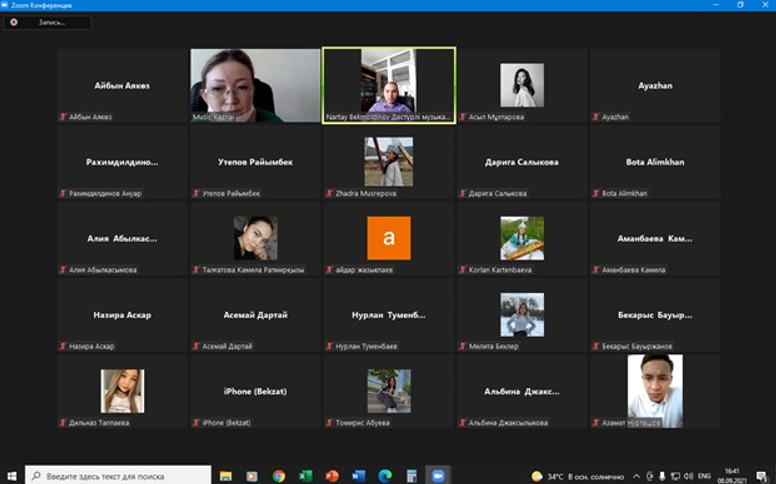Viewport: 776px width, 484px height.
Task: Click the small Рахимдилдинов Ануар name label
Action: (x=105, y=194)
